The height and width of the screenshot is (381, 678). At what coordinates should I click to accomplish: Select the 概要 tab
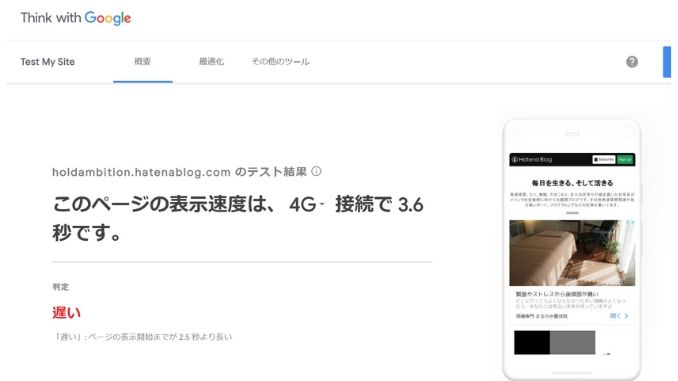click(143, 61)
